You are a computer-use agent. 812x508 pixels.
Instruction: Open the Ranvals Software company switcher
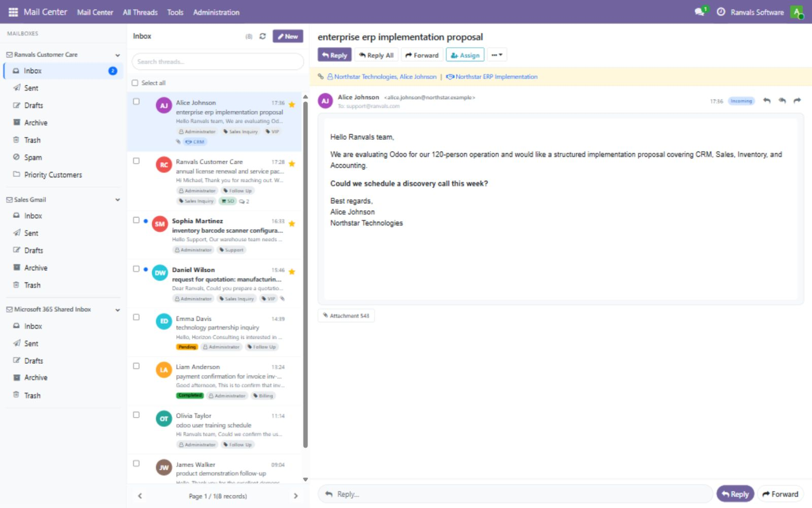coord(757,12)
